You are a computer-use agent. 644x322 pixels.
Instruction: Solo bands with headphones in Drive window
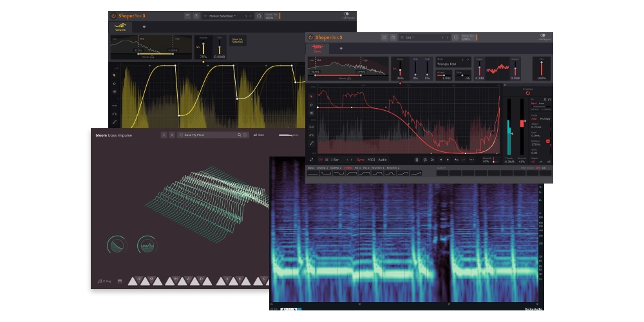click(349, 79)
